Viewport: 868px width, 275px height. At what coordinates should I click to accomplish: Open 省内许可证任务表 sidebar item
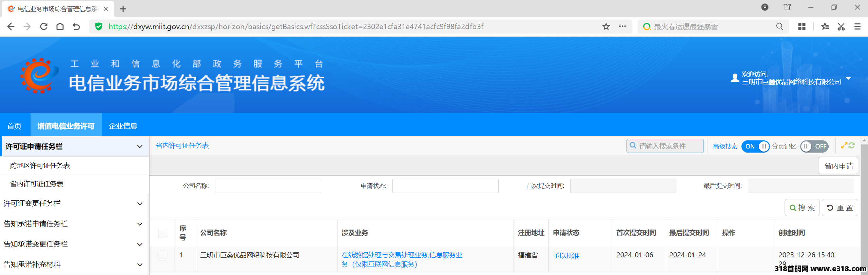37,184
